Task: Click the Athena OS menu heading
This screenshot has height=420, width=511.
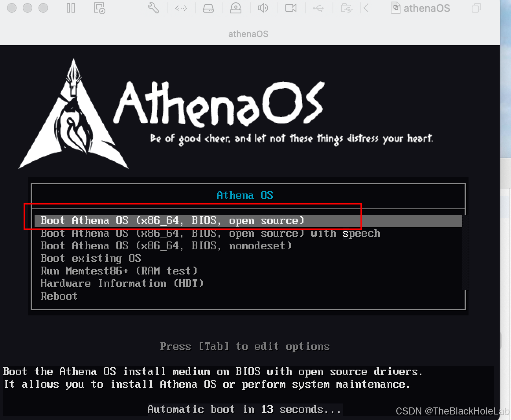Action: [244, 195]
